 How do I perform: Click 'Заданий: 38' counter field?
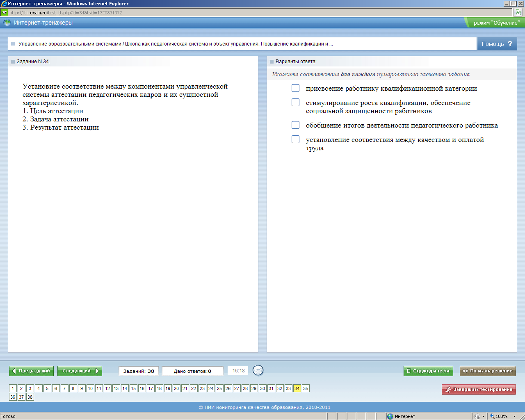point(139,371)
